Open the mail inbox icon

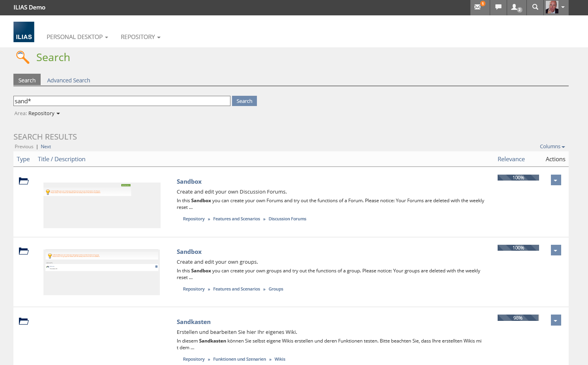point(478,7)
